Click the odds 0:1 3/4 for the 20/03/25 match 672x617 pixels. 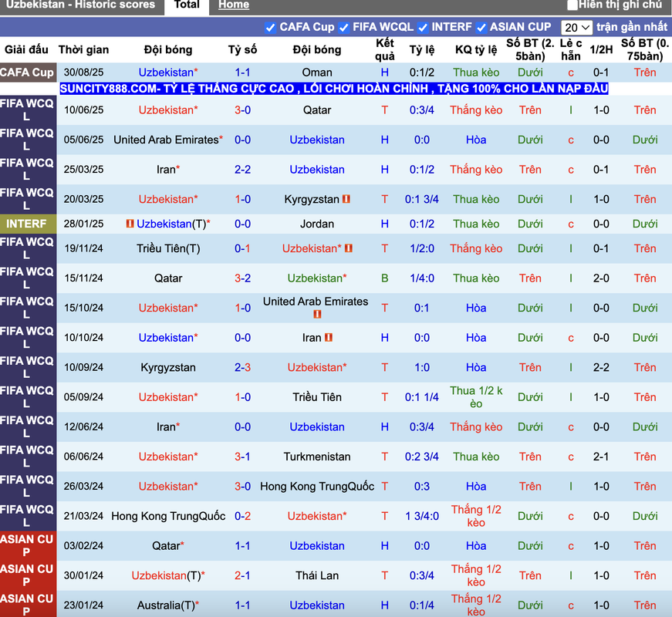pyautogui.click(x=422, y=199)
